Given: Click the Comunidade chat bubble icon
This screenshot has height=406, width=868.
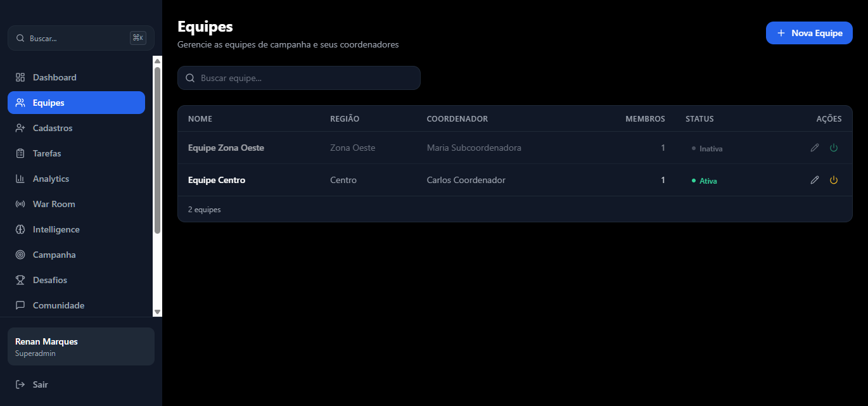Looking at the screenshot, I should click(x=20, y=305).
